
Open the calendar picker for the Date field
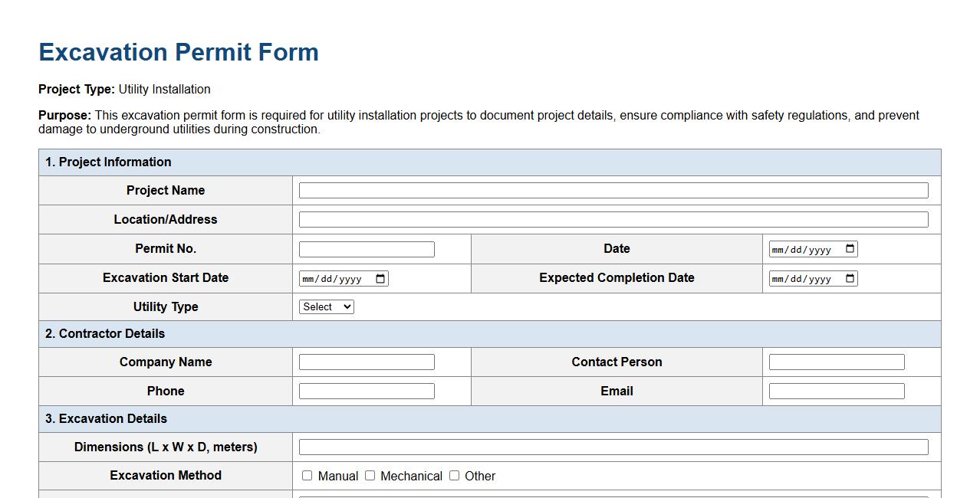point(851,248)
